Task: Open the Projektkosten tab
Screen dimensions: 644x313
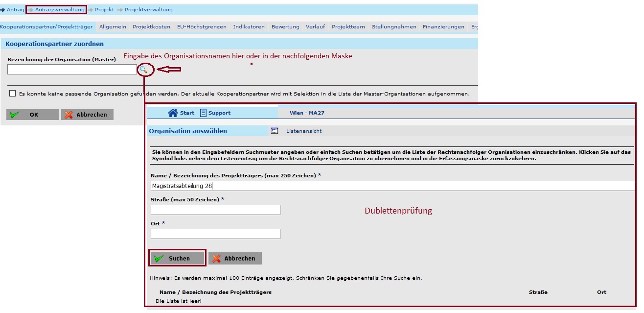Action: pos(151,27)
